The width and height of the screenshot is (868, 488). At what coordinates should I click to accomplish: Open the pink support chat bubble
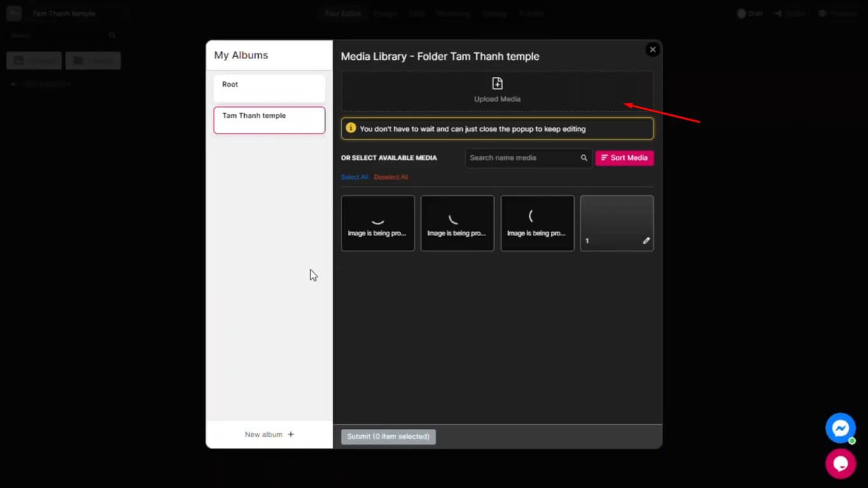[x=840, y=464]
